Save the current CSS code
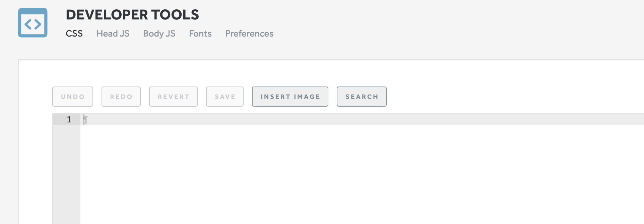 (224, 97)
